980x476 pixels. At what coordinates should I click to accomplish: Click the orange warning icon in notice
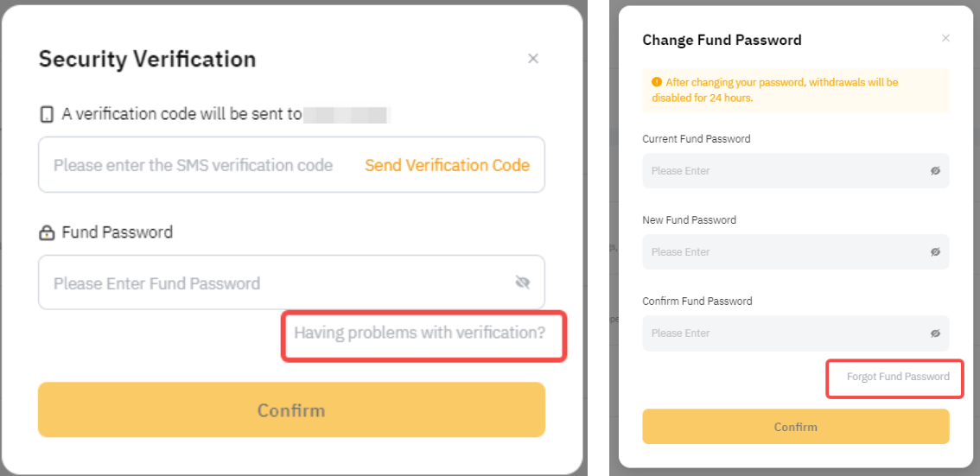[x=657, y=83]
